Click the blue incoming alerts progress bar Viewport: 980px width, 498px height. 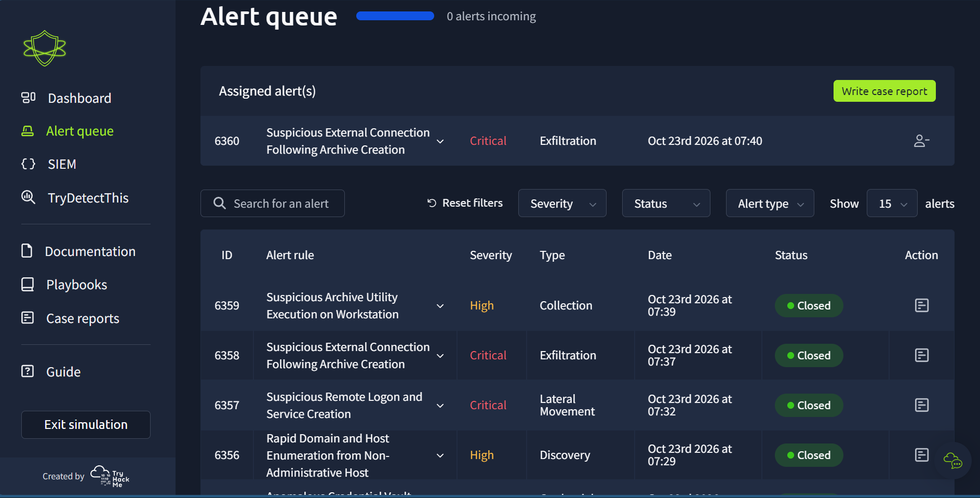tap(395, 16)
